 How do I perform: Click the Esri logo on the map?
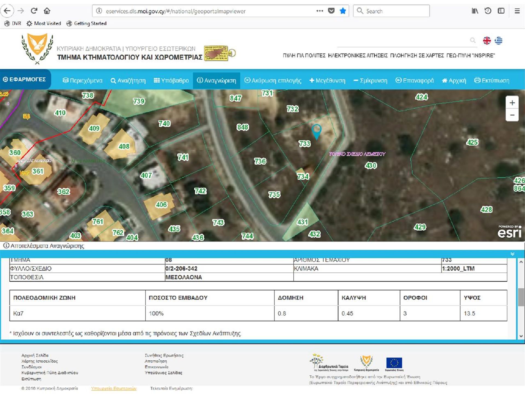pyautogui.click(x=509, y=232)
